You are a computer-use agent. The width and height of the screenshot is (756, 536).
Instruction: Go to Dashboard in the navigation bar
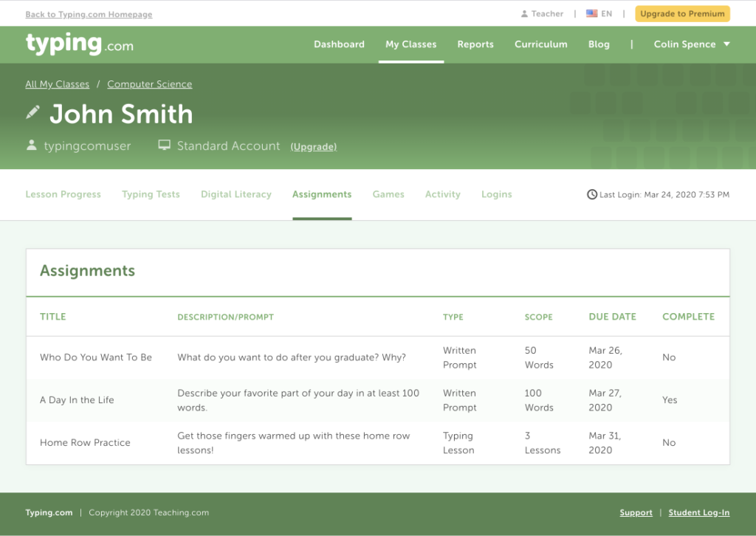point(339,44)
